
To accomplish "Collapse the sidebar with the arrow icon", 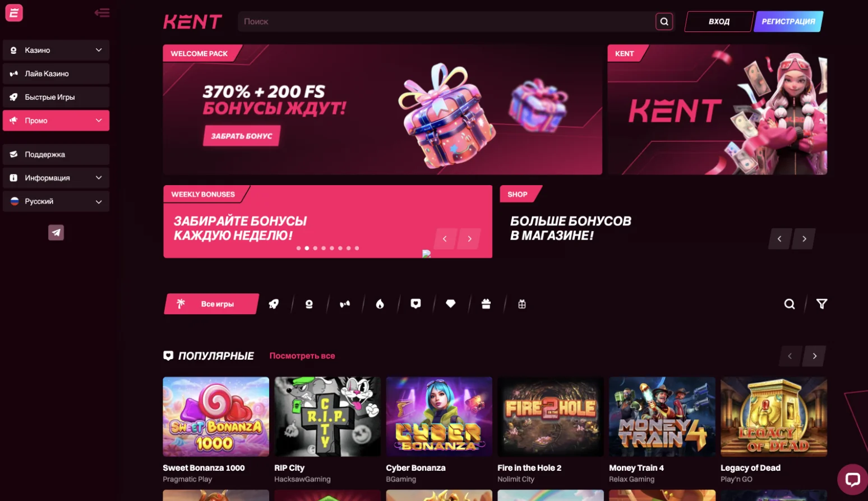I will pos(102,12).
